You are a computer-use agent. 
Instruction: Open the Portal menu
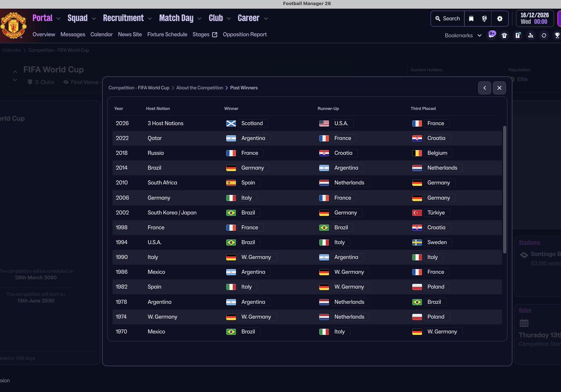coord(43,18)
